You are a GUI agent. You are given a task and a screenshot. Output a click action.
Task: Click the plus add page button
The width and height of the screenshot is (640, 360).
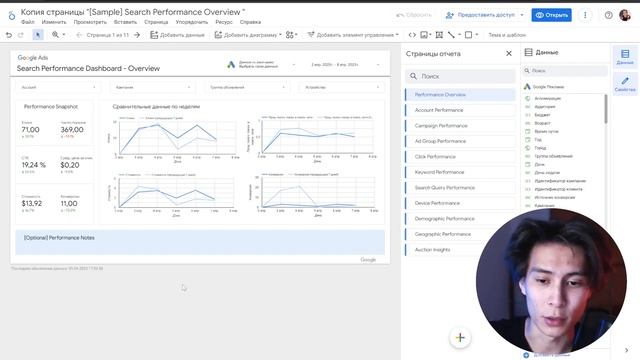pyautogui.click(x=460, y=338)
